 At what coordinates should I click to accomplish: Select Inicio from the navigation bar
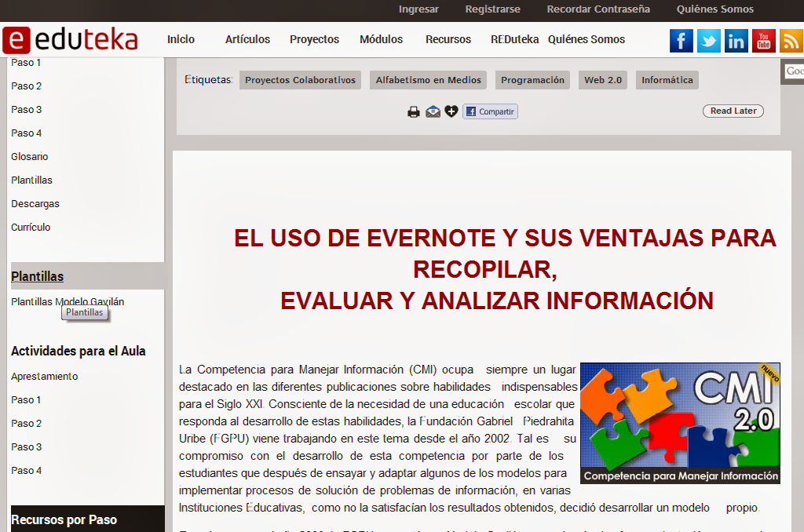click(181, 38)
